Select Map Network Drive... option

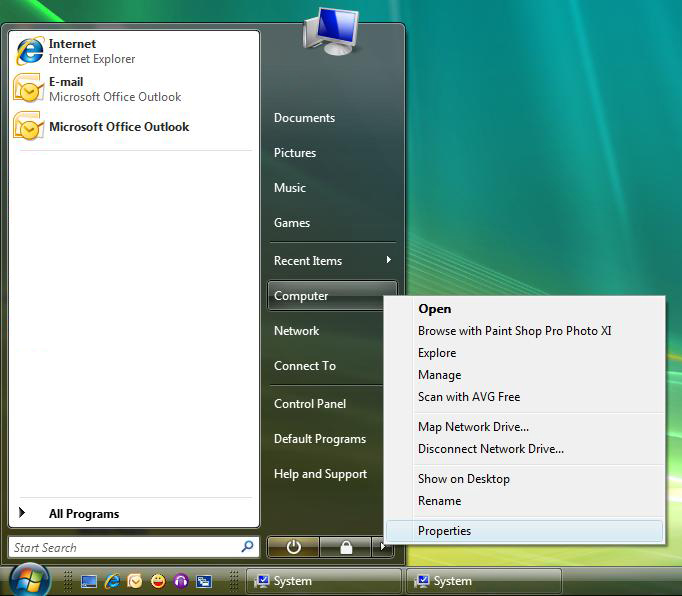(525, 427)
